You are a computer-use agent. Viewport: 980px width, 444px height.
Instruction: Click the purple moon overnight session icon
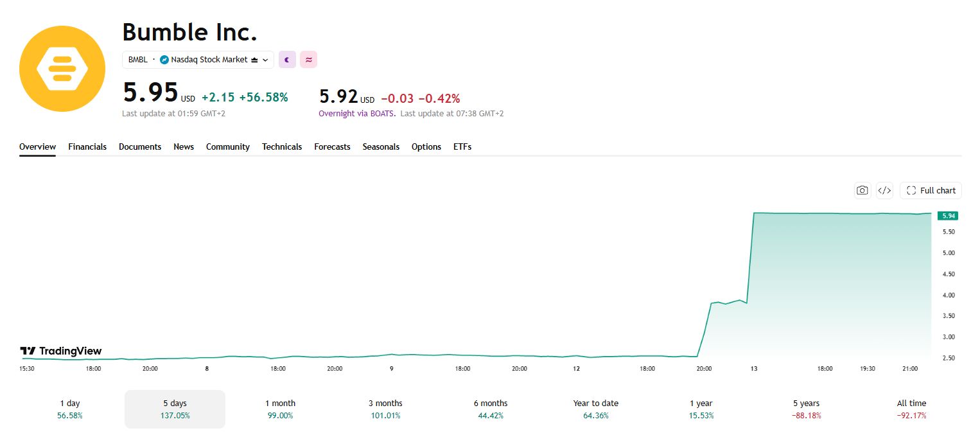pyautogui.click(x=287, y=60)
